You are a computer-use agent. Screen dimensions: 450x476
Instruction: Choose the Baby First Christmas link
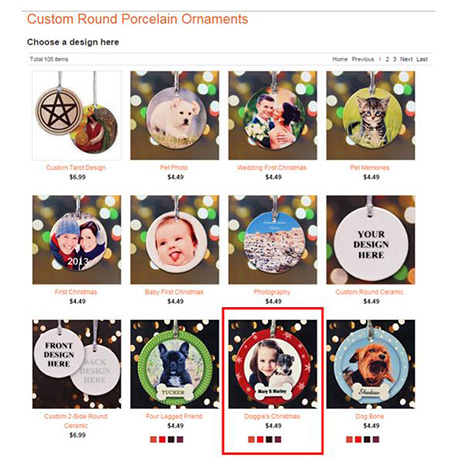click(x=174, y=292)
